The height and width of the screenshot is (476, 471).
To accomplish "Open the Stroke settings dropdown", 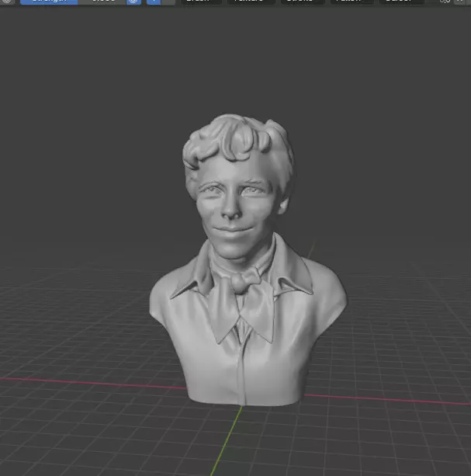I will (303, 2).
